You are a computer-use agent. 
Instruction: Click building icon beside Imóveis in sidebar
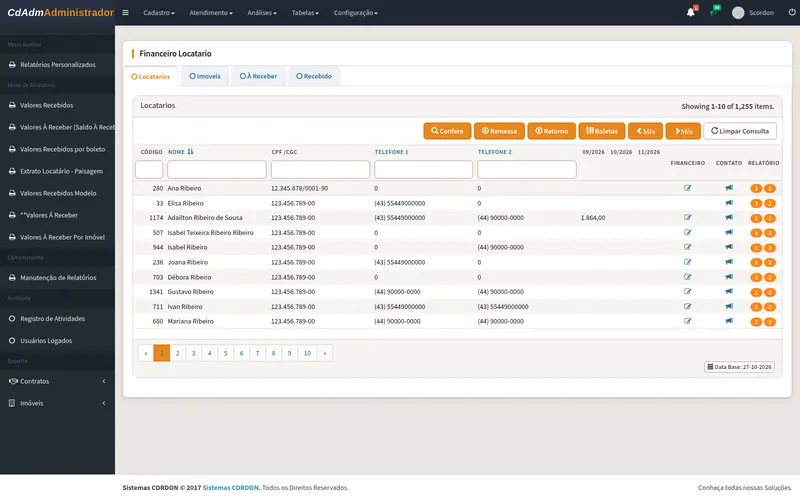(x=12, y=403)
